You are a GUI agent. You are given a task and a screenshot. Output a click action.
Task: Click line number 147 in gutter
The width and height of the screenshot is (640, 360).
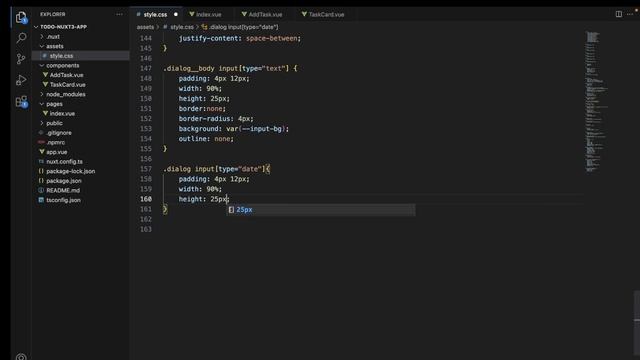[x=146, y=69]
